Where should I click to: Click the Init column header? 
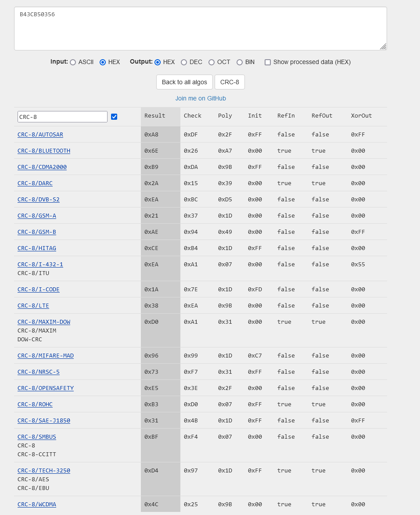[255, 116]
